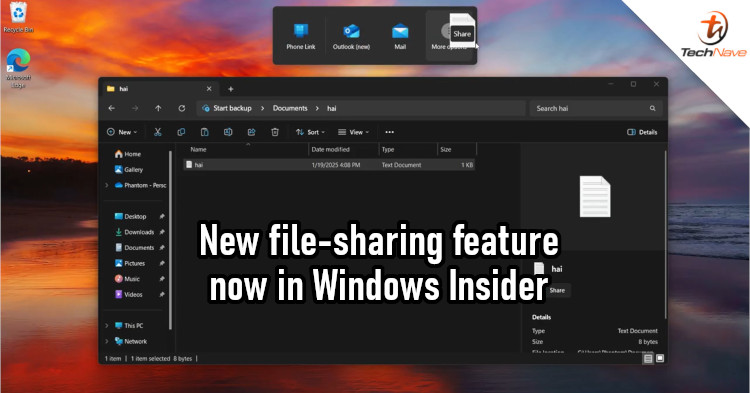Select the hai text document row
This screenshot has height=393, width=750.
329,164
